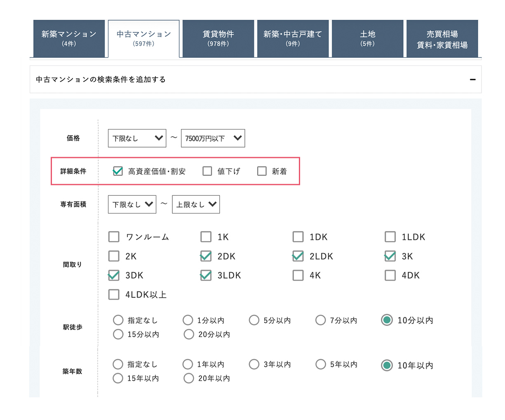Select the 5分以内 walk radio button
505x420 pixels.
[x=254, y=320]
